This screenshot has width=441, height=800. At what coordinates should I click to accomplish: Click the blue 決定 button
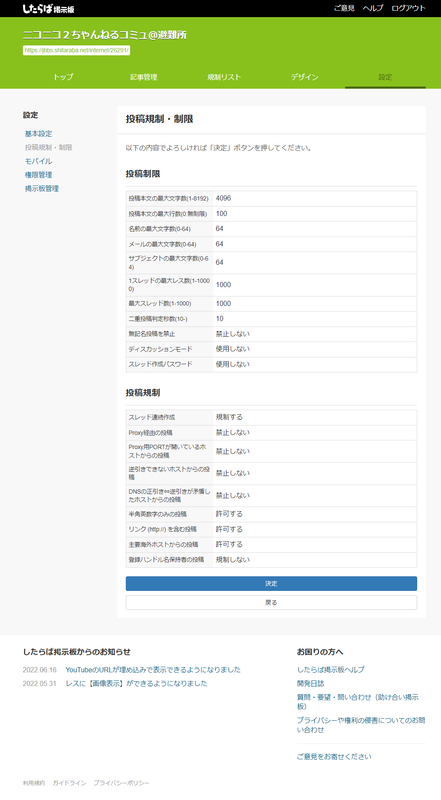(271, 584)
